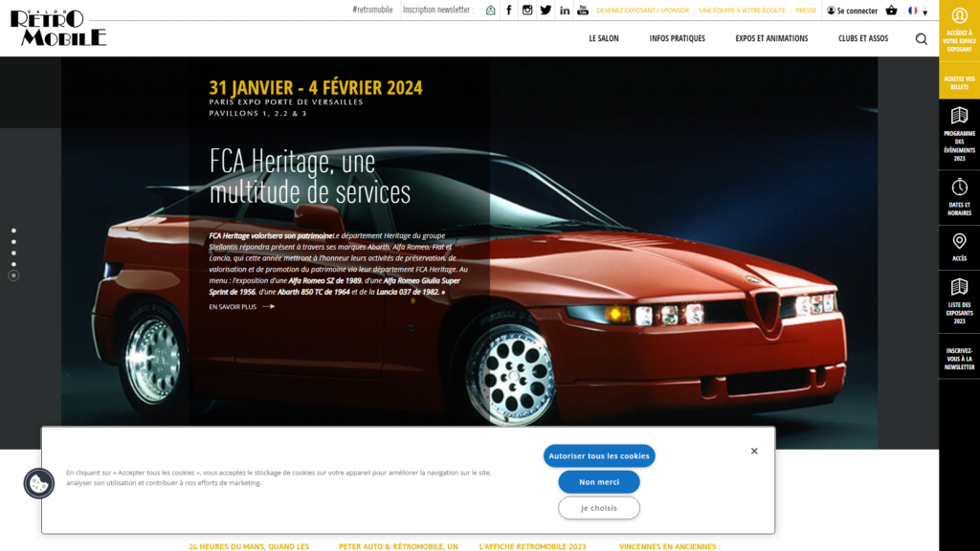
Task: Click En savoir plus link
Action: pyautogui.click(x=242, y=307)
